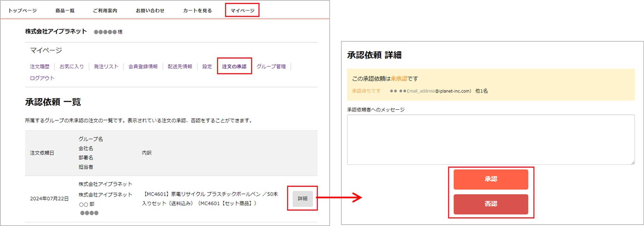Select お問い合わせ in the top menu

pos(150,11)
